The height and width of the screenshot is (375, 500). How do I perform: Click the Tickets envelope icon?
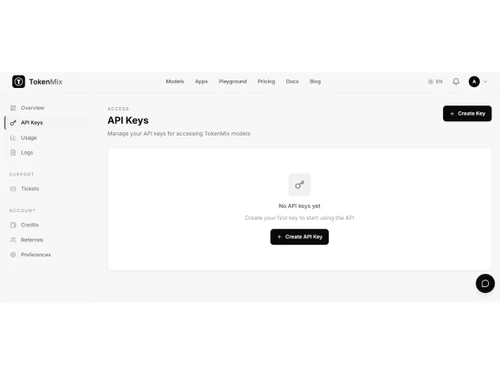[13, 189]
